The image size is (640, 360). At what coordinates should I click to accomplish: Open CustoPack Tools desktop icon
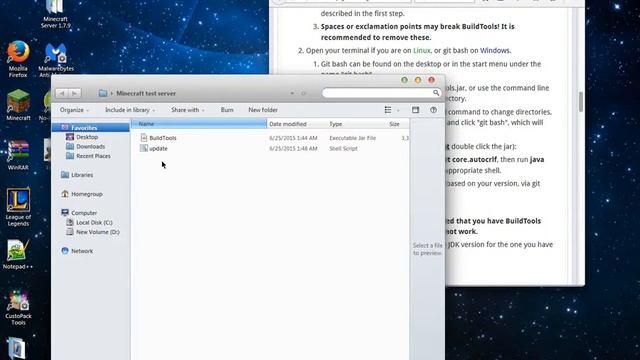coord(18,308)
